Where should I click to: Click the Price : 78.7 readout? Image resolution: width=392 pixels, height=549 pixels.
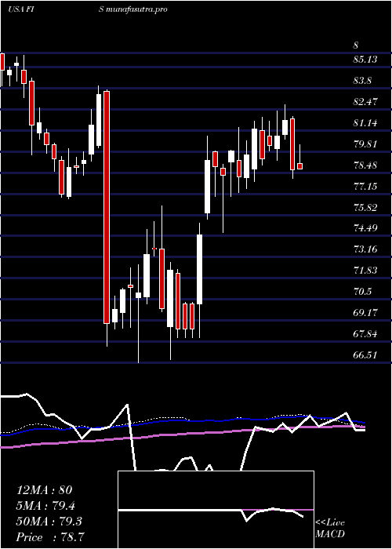click(x=50, y=537)
